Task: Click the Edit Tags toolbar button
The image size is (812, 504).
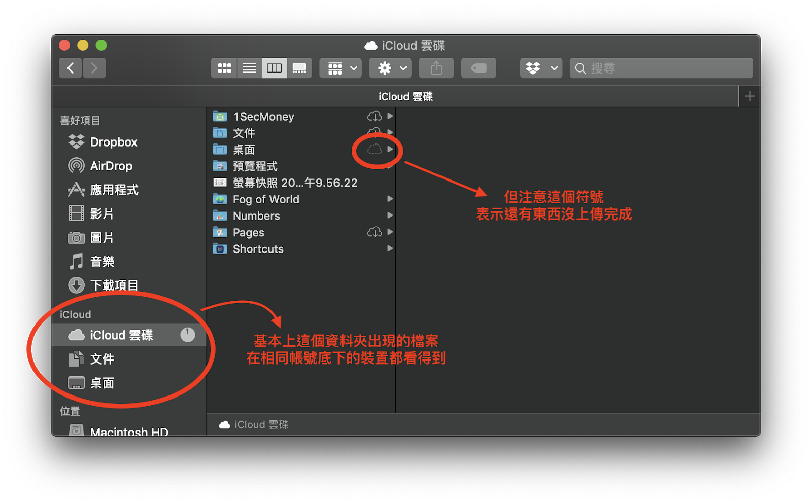Action: pos(479,68)
